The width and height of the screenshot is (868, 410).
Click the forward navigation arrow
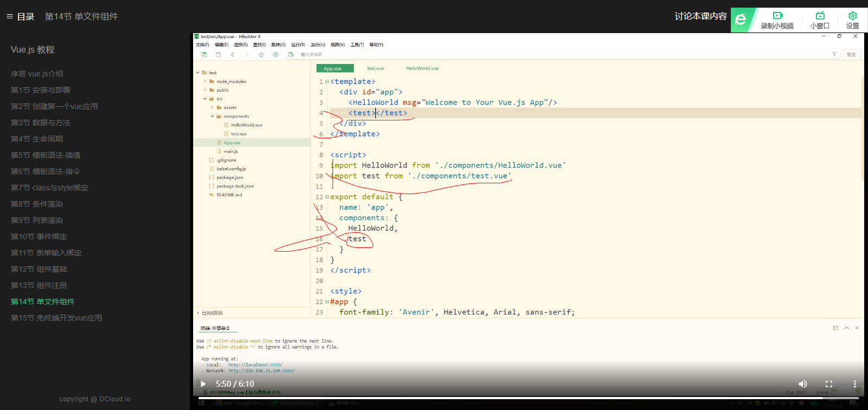[x=247, y=55]
